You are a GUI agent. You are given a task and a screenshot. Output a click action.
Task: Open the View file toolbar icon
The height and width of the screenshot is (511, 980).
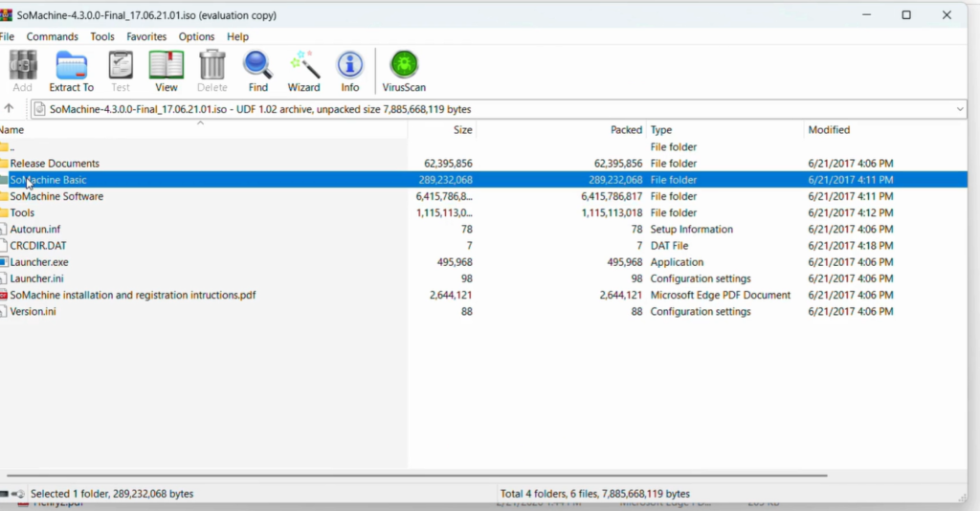[166, 72]
